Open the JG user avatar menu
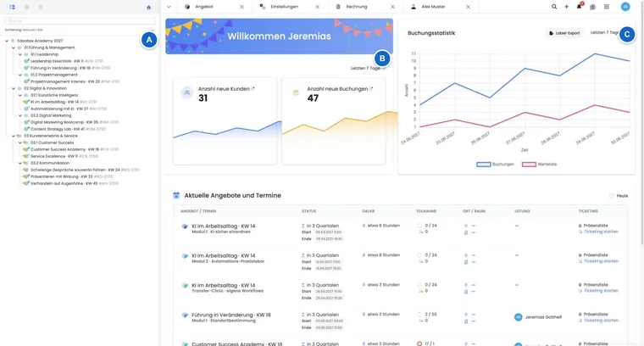 (x=625, y=7)
